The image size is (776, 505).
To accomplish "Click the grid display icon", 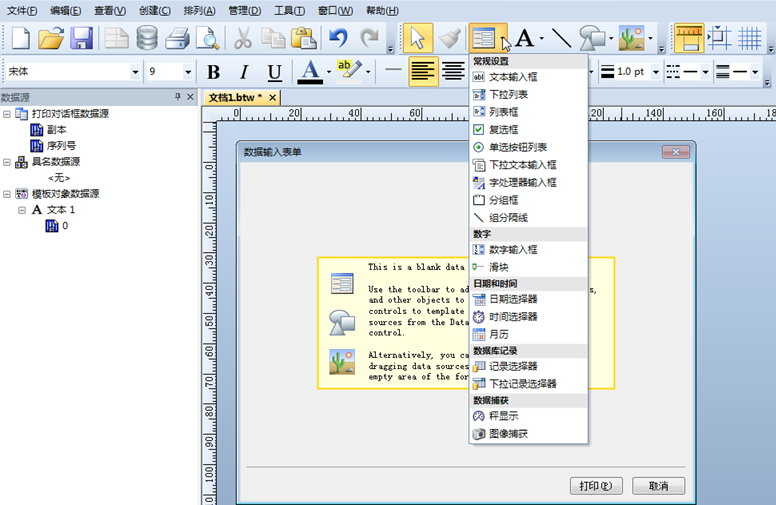I will 750,39.
